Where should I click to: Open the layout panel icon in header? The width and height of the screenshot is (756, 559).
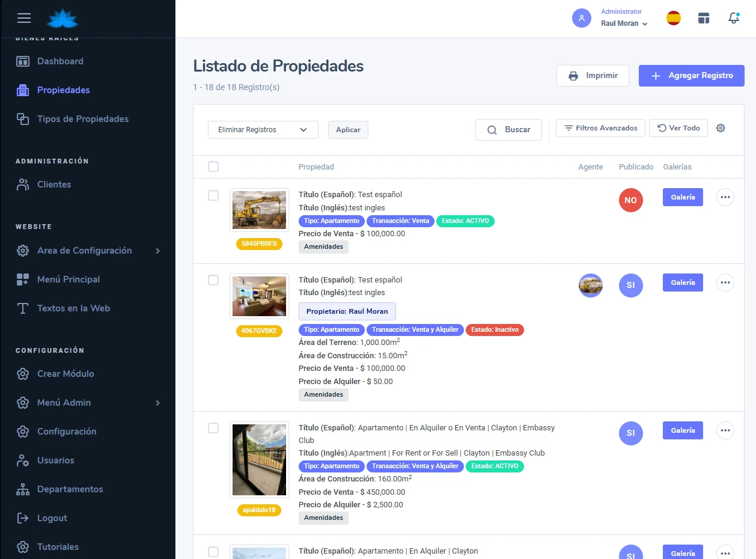[704, 18]
